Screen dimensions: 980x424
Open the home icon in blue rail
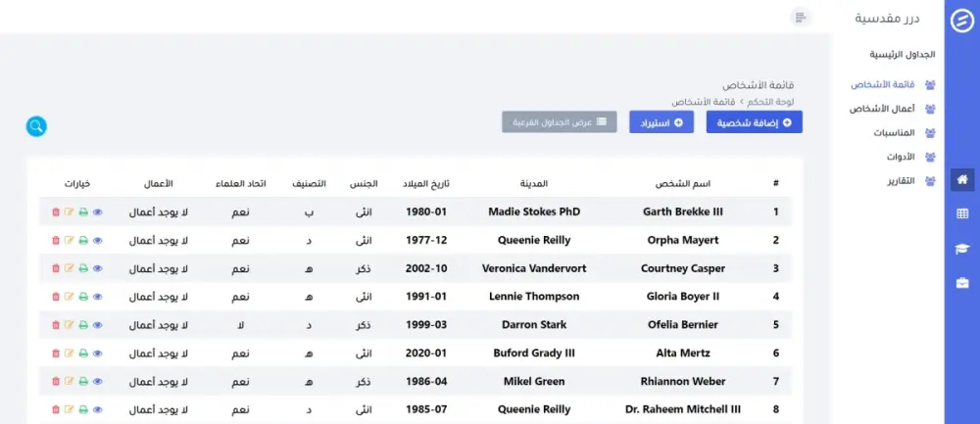pos(962,179)
